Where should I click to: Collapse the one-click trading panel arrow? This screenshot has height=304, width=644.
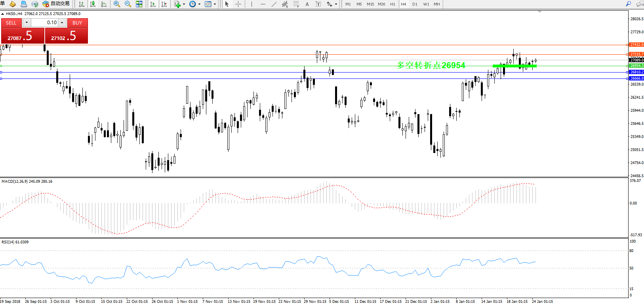pos(3,14)
